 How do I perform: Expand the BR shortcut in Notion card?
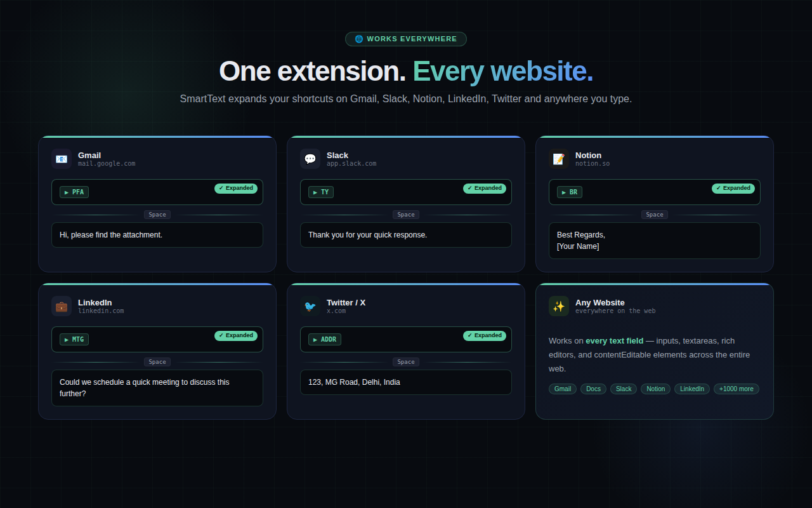(570, 192)
